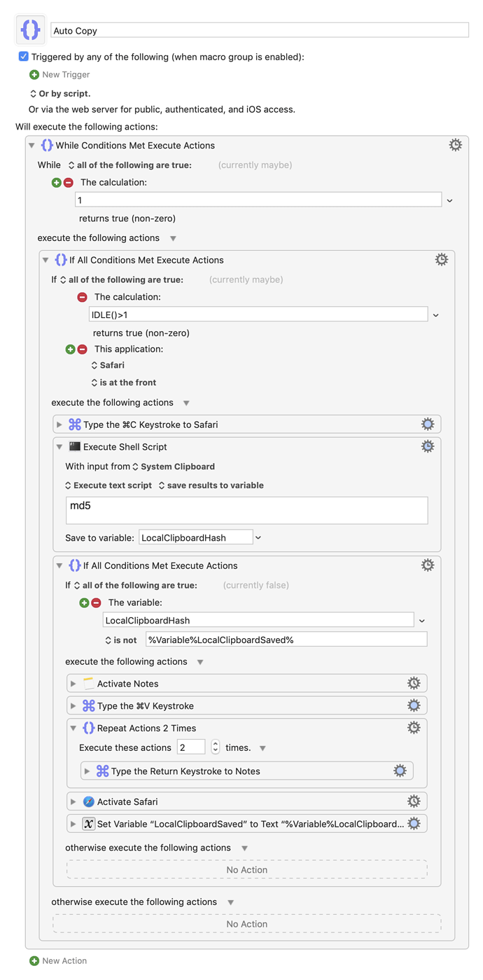Image resolution: width=483 pixels, height=980 pixels.
Task: Add condition next to LocalClipboardHash variable check
Action: click(x=85, y=602)
